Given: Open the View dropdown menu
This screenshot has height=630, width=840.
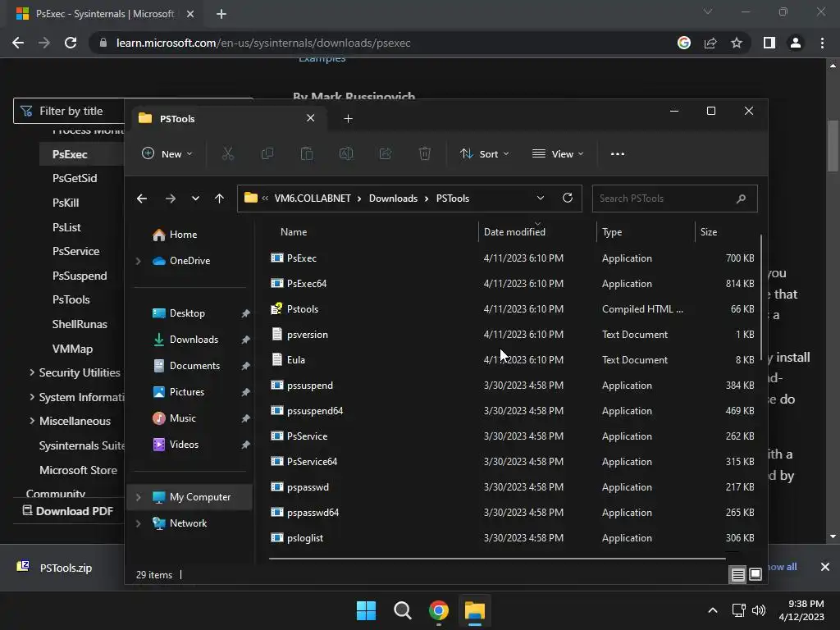Looking at the screenshot, I should point(558,153).
